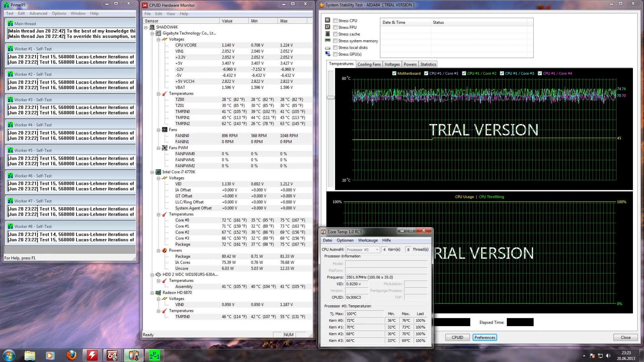Switch to the Statistics tab in AIDA64
The image size is (644, 362).
pos(428,64)
